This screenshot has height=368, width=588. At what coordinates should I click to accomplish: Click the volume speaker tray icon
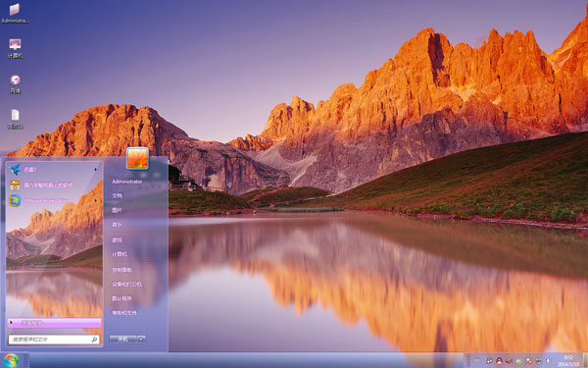509,360
